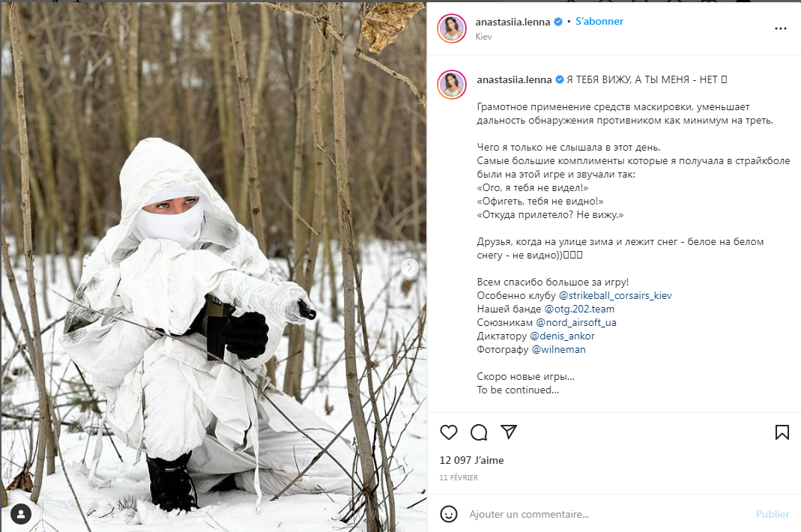Show tagged people icon on photo

(21, 514)
